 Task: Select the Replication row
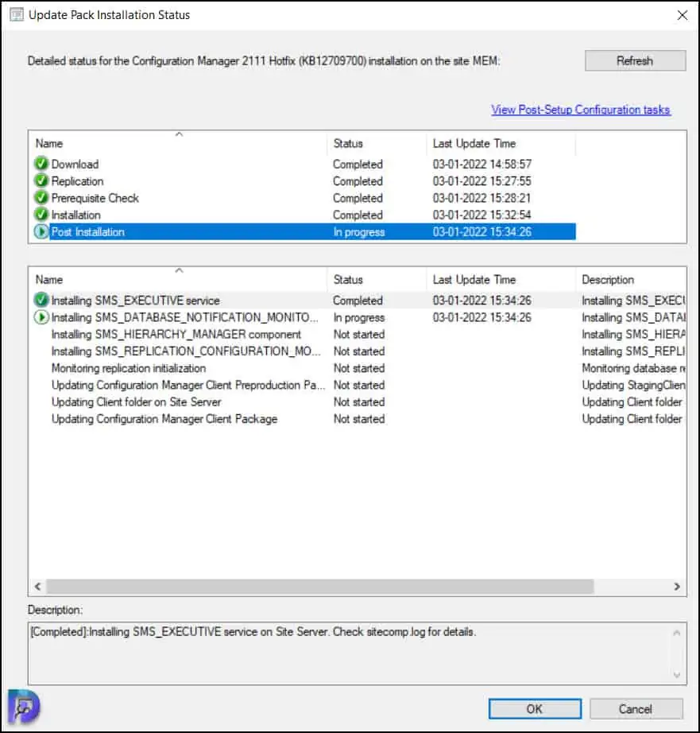(304, 181)
